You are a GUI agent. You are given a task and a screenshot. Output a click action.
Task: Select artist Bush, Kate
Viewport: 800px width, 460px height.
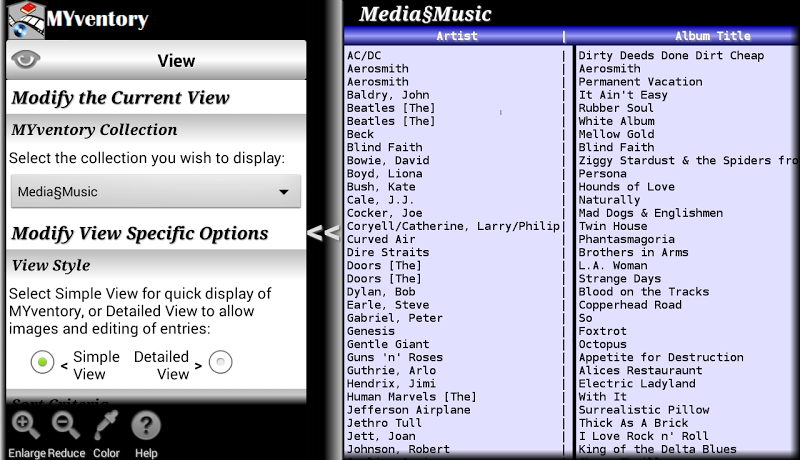coord(381,187)
